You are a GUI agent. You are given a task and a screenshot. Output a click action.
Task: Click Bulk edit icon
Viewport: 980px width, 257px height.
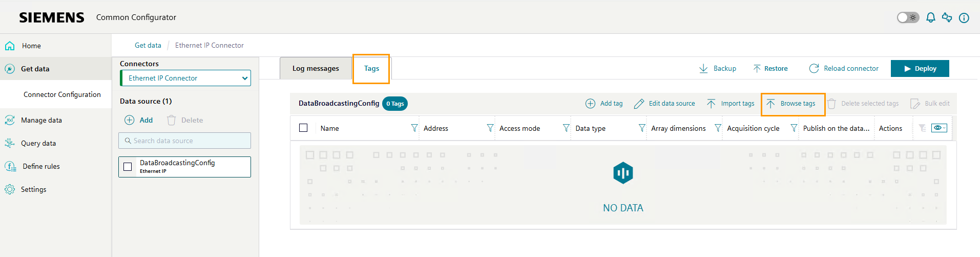(x=915, y=104)
